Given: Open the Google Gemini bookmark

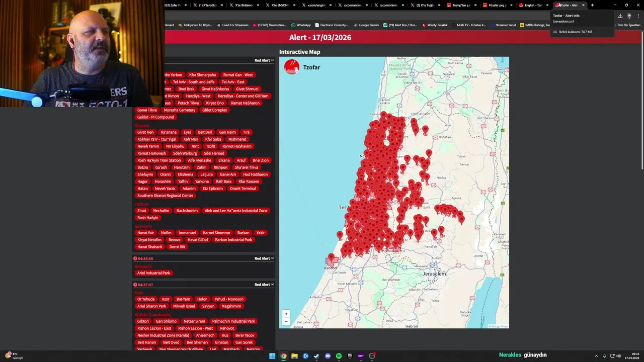Looking at the screenshot, I should pos(366,25).
